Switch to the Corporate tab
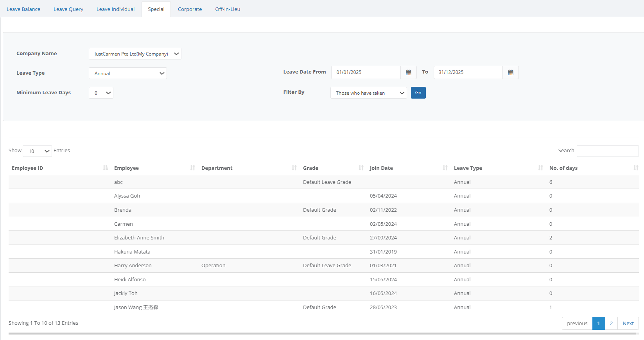This screenshot has width=644, height=340. point(190,9)
